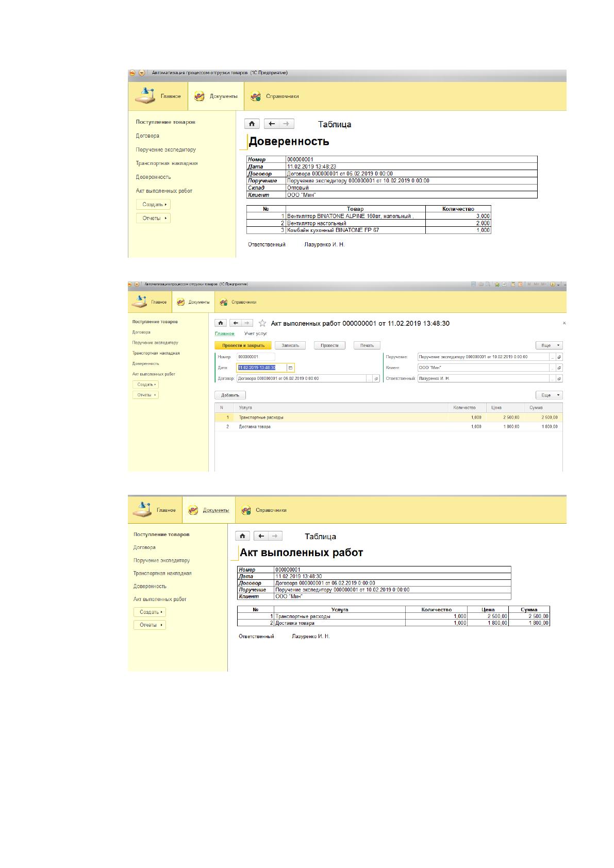
Task: Open linked Договор record with its open icon
Action: (x=376, y=378)
